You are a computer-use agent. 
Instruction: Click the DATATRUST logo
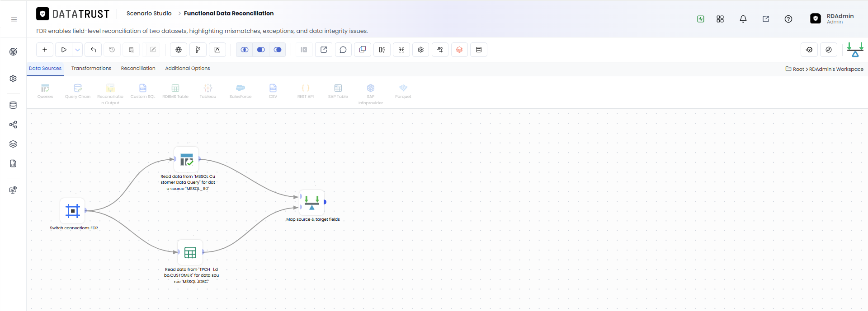73,14
